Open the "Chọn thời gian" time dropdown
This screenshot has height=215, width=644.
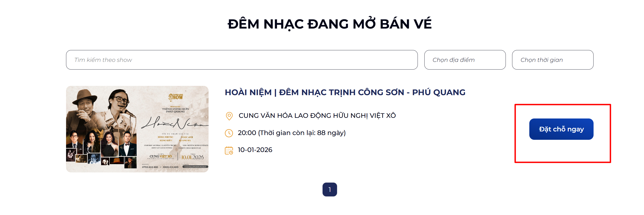tap(552, 60)
